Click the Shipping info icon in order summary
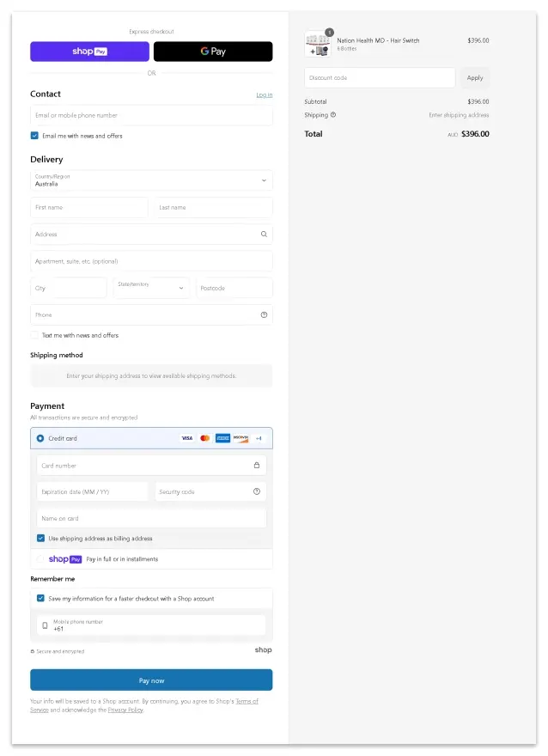This screenshot has width=548, height=756. (x=334, y=114)
